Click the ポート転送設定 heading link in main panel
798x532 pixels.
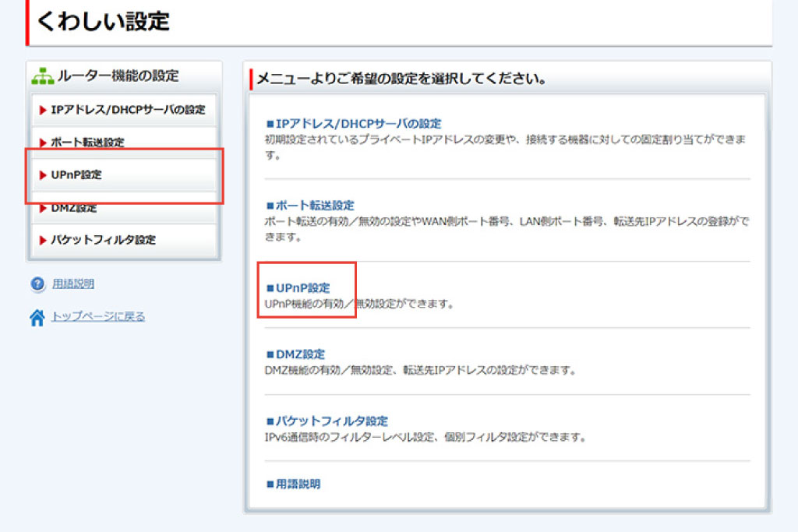coord(314,206)
